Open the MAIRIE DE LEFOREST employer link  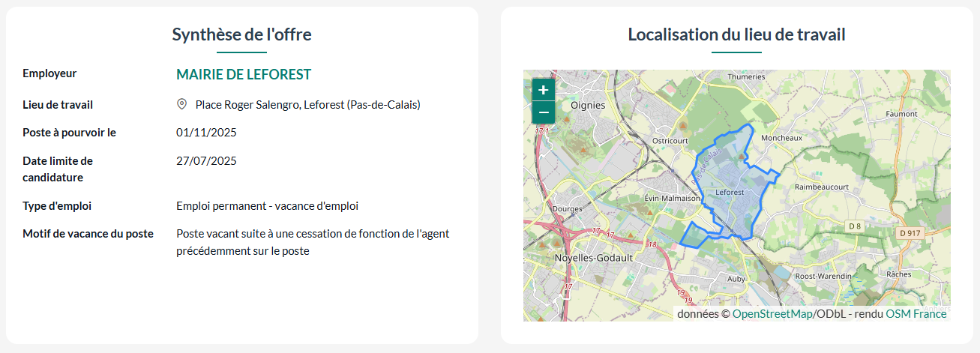[x=244, y=74]
